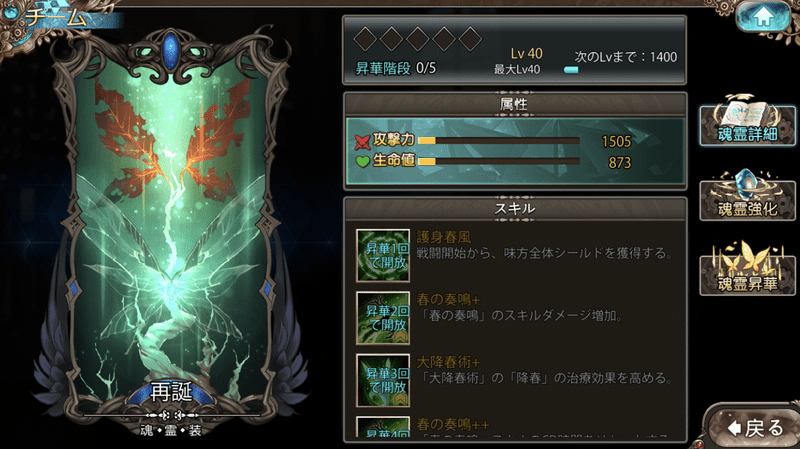Image resolution: width=800 pixels, height=449 pixels.
Task: Select the 春の奏鳴++ skill icon
Action: [x=383, y=427]
